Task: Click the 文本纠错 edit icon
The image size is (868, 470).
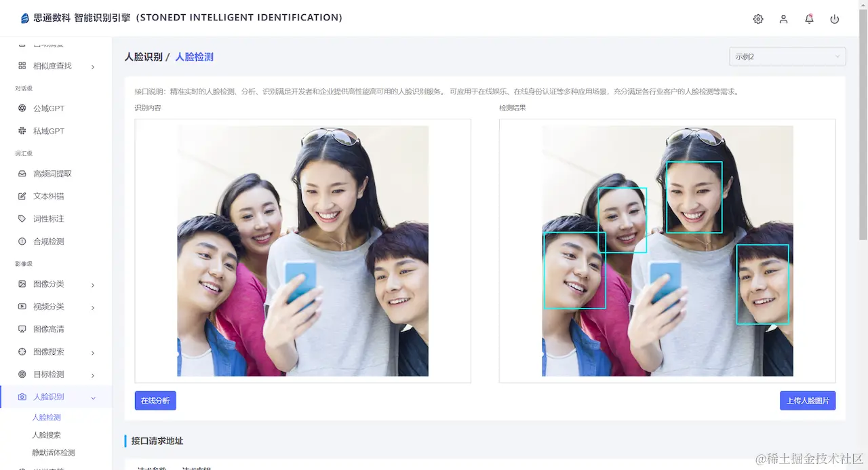Action: point(22,196)
